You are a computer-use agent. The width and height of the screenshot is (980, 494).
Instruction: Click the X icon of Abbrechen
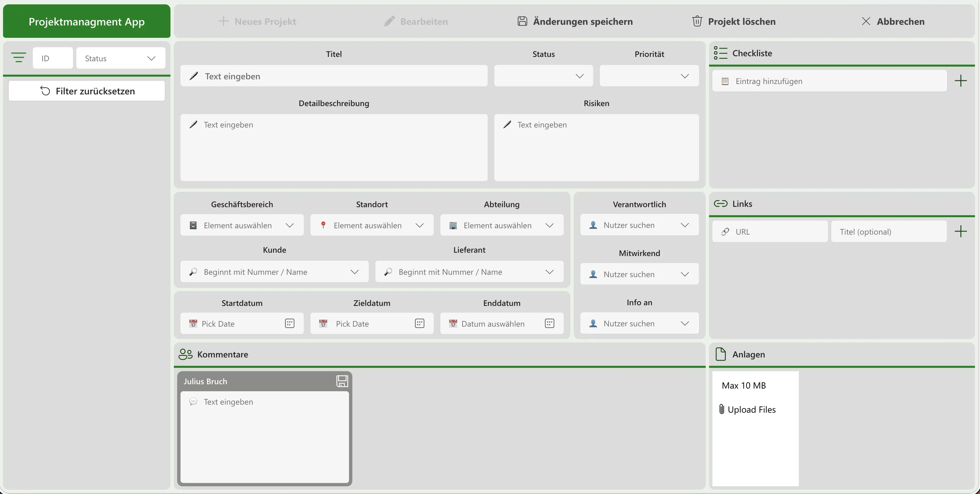coord(866,21)
